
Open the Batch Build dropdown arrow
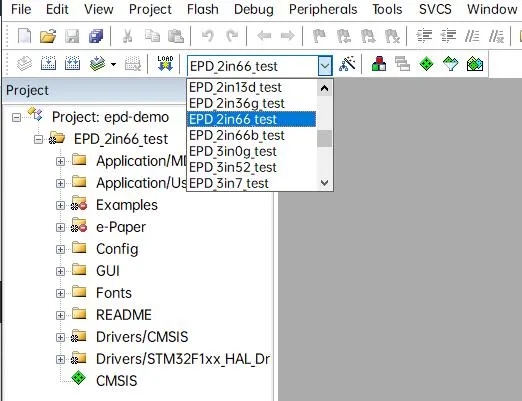pos(113,64)
